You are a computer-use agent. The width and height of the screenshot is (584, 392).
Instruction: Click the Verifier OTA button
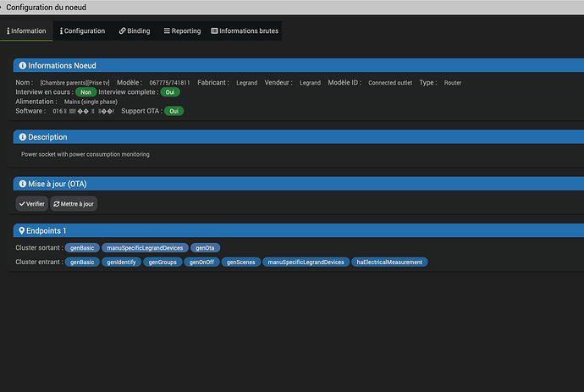point(31,204)
